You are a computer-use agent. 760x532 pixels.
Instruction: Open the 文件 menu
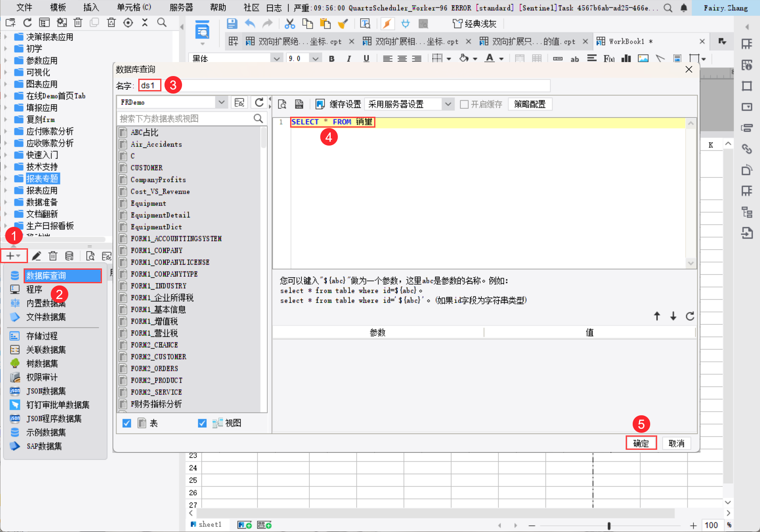coord(24,8)
